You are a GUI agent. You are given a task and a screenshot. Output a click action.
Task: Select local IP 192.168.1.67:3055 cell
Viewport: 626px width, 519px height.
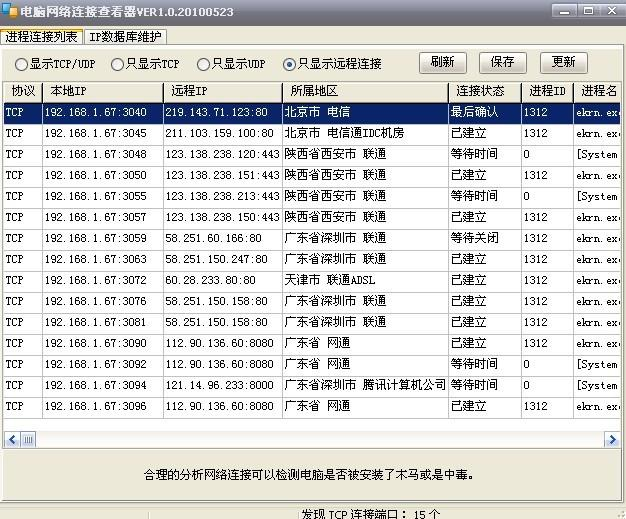click(103, 197)
